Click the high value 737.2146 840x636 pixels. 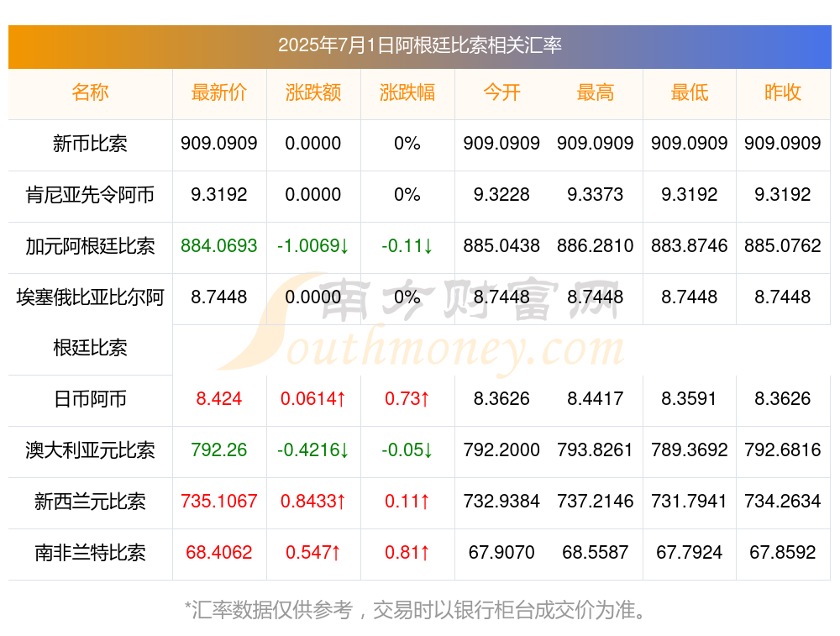pyautogui.click(x=596, y=501)
